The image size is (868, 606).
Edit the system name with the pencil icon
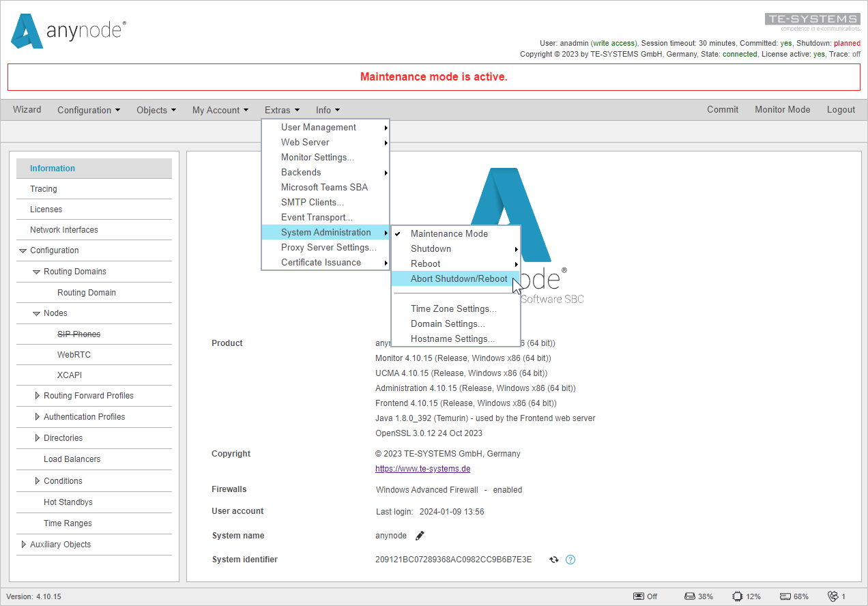(x=419, y=535)
